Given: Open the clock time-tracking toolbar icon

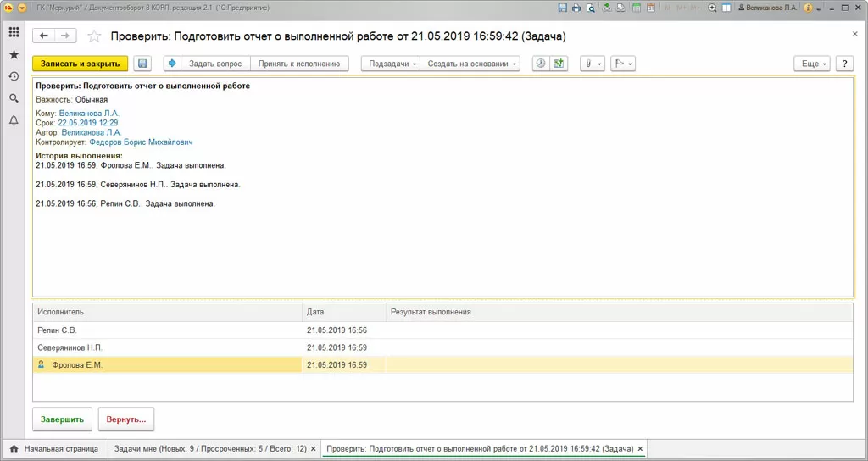Looking at the screenshot, I should pyautogui.click(x=541, y=64).
